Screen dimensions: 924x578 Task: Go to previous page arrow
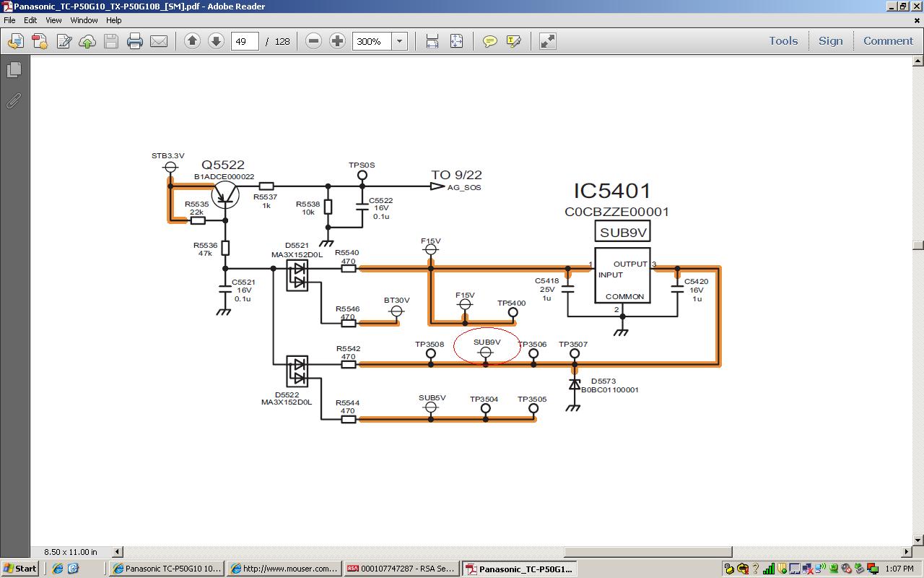(x=192, y=41)
